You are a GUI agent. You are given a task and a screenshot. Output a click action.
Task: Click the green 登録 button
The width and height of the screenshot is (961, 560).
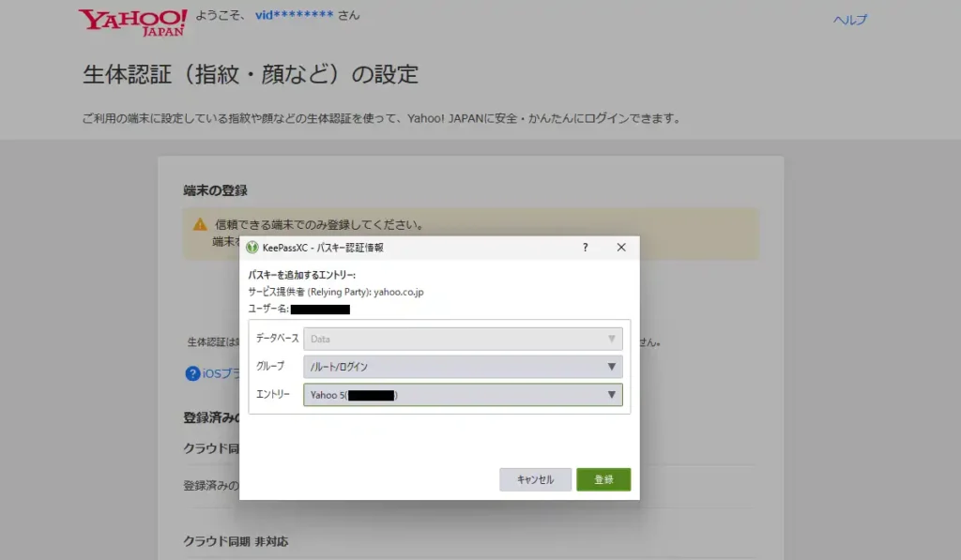tap(603, 479)
